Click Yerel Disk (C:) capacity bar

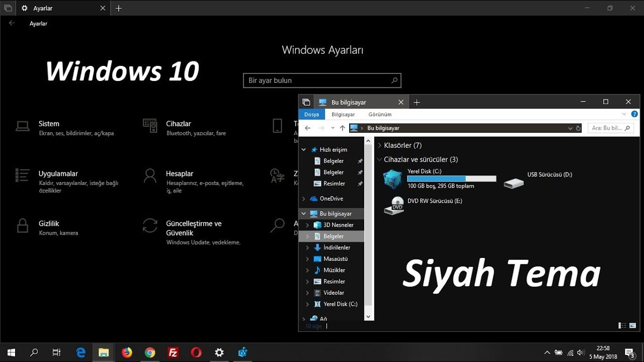tap(451, 178)
